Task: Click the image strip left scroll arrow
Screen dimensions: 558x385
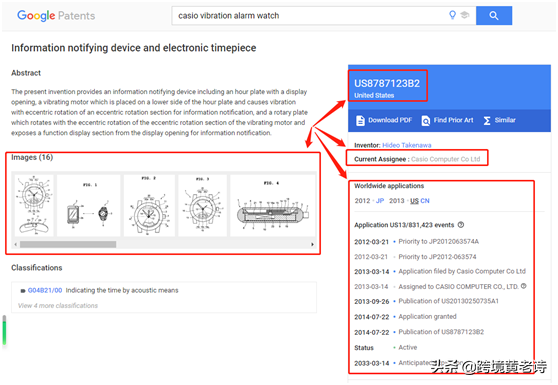Action: (15, 244)
